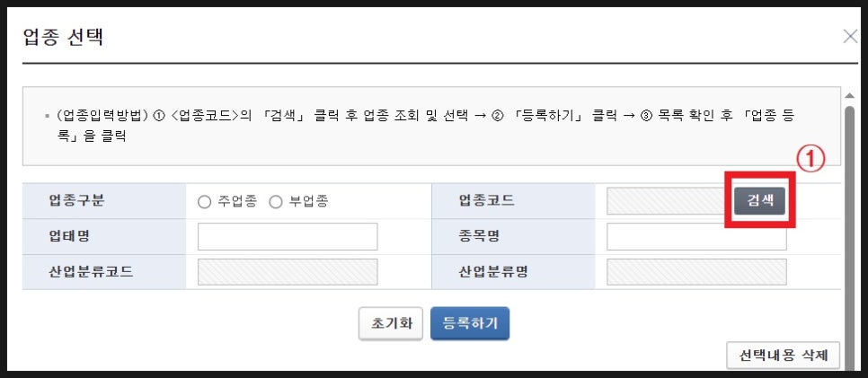Image resolution: width=868 pixels, height=378 pixels.
Task: Click the 업태명 text input box
Action: click(288, 237)
